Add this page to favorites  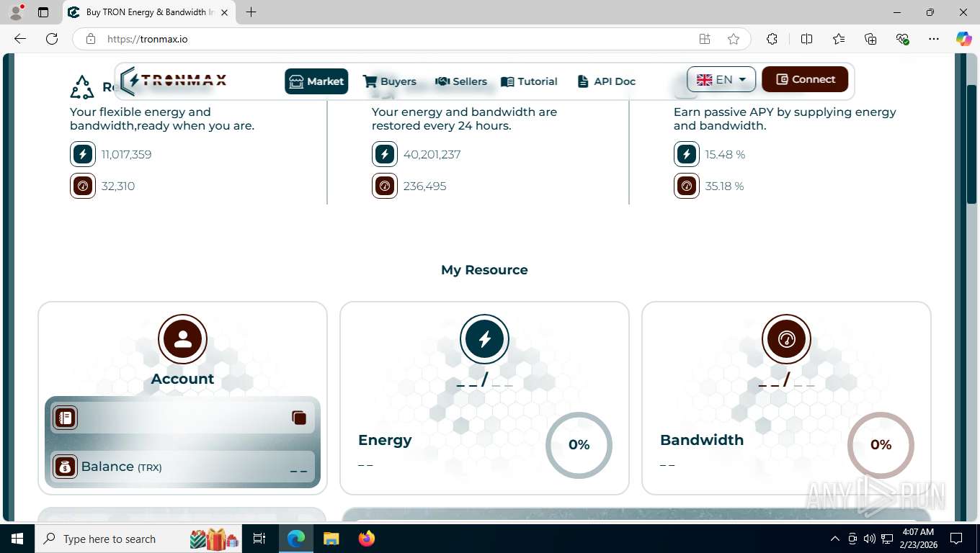tap(734, 39)
